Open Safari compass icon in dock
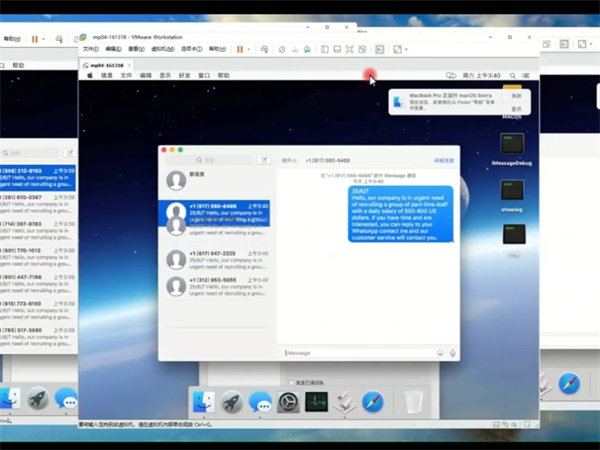The height and width of the screenshot is (450, 600). coord(372,403)
